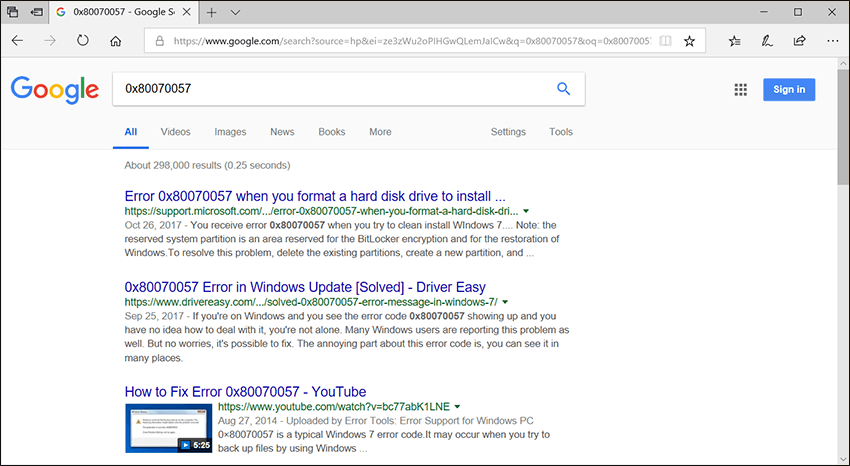The width and height of the screenshot is (850, 466).
Task: Click the magnifier search button
Action: [x=564, y=89]
